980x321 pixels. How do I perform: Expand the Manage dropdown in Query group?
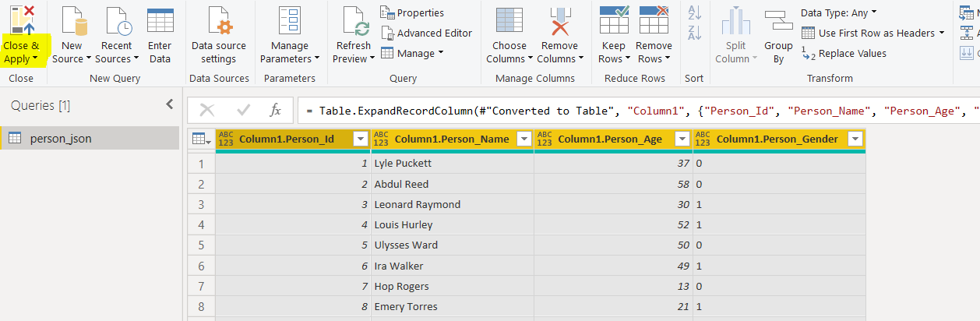[440, 53]
